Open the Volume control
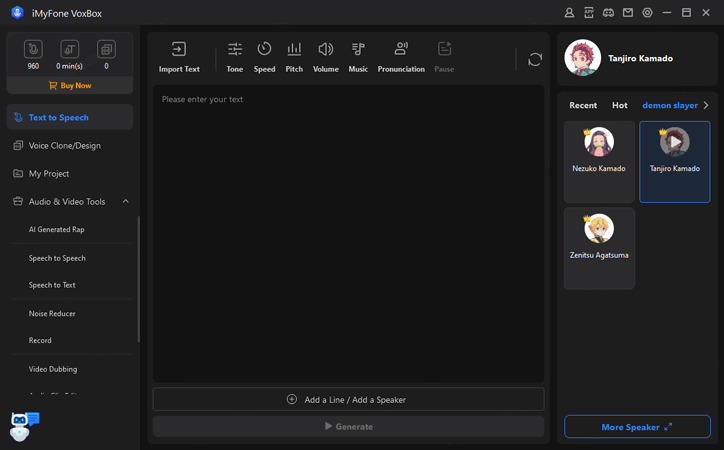 coord(326,57)
